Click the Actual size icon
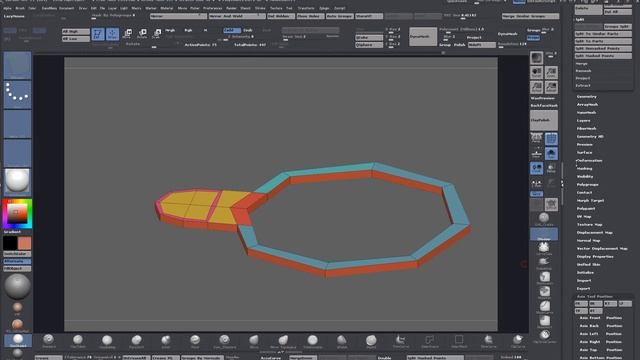This screenshot has height=360, width=640. tap(536, 87)
